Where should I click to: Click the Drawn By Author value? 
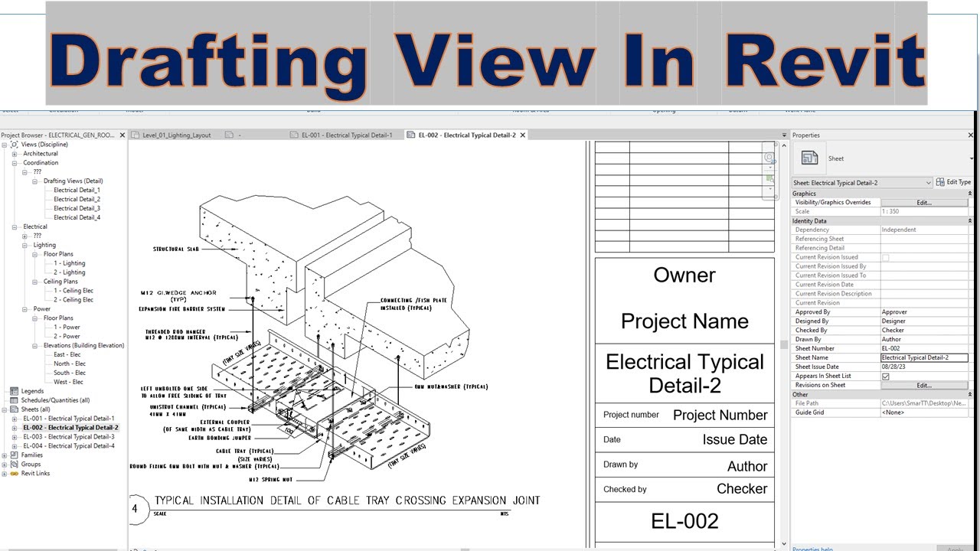tap(924, 340)
